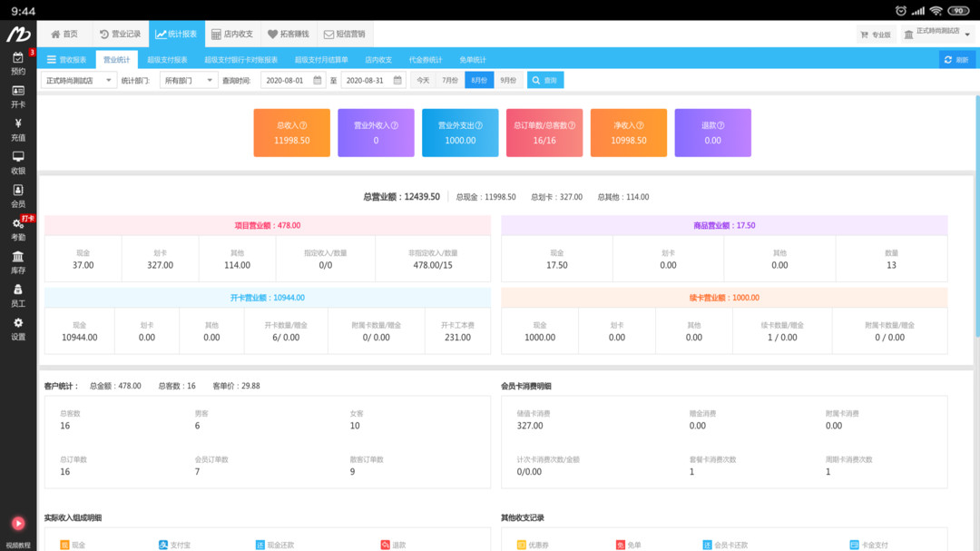Open the 预约 (appointments) panel
Image resolution: width=980 pixels, height=551 pixels.
(18, 62)
